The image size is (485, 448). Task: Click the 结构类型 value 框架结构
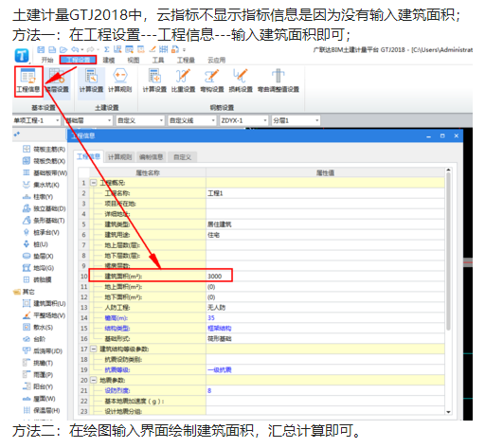(326, 329)
